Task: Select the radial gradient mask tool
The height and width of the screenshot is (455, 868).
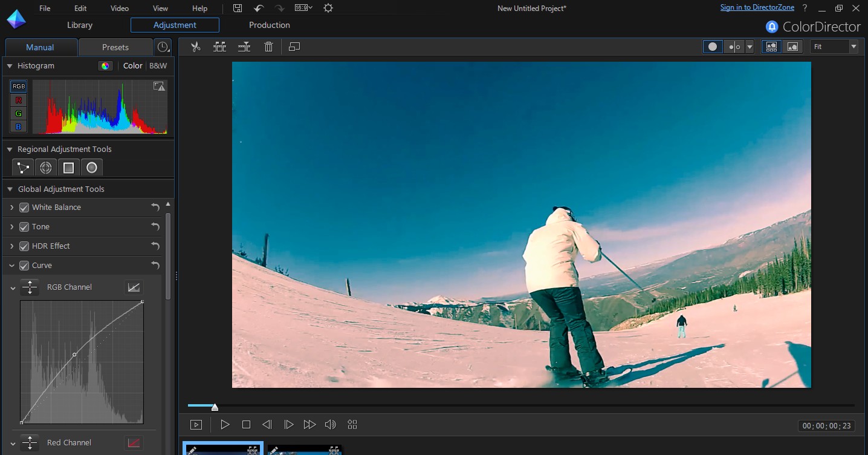Action: [45, 168]
